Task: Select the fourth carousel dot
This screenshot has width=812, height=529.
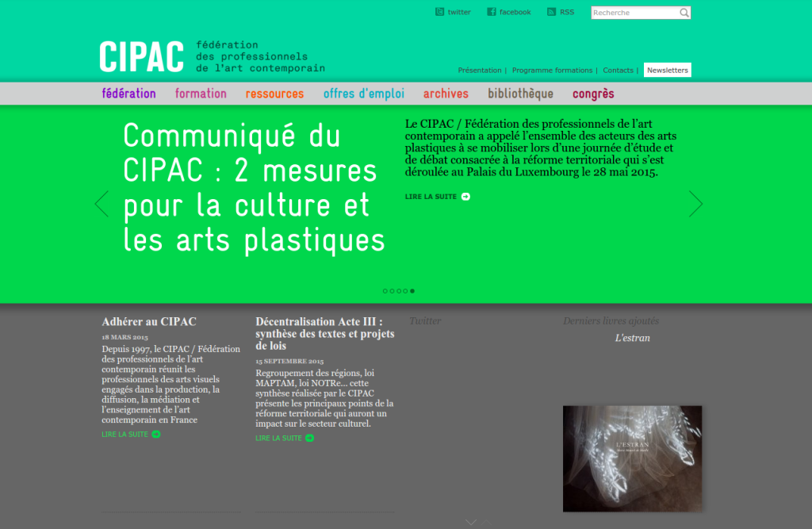Action: [x=405, y=291]
